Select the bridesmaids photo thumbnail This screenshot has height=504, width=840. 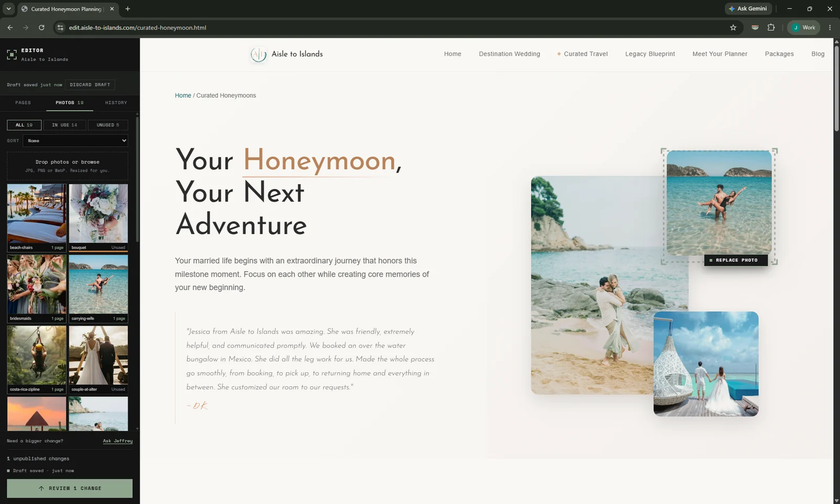pos(37,288)
